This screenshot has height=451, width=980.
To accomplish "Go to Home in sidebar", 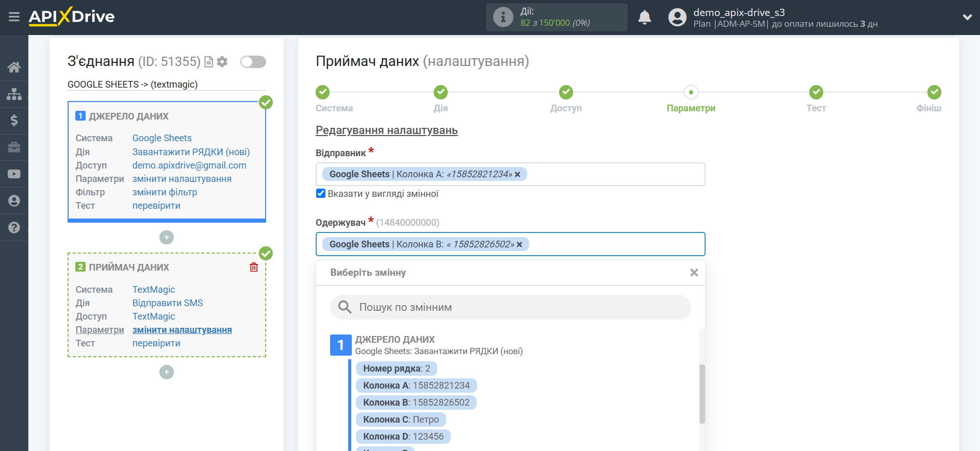I will pos(14,67).
